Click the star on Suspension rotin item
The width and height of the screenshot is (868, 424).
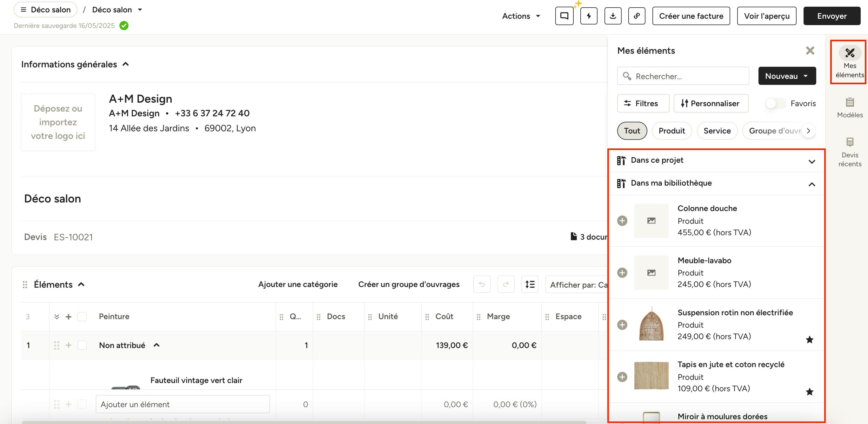809,339
